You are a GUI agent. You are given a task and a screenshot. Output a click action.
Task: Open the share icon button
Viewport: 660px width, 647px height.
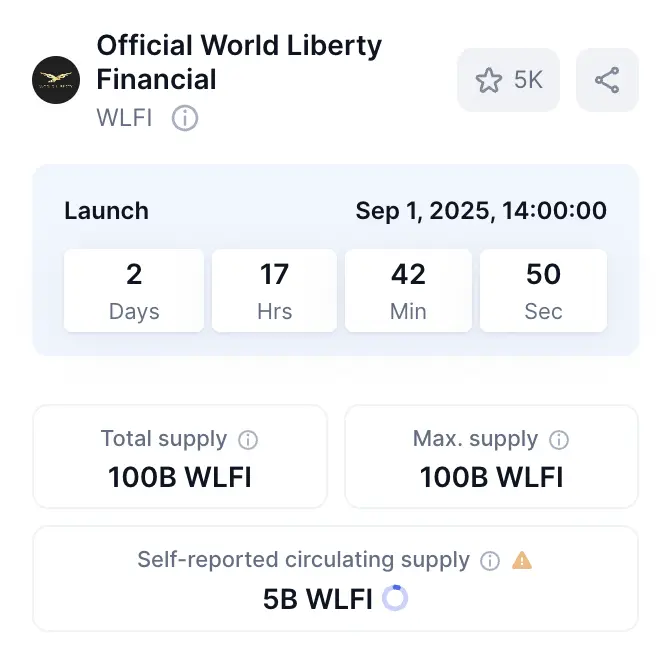pos(607,80)
